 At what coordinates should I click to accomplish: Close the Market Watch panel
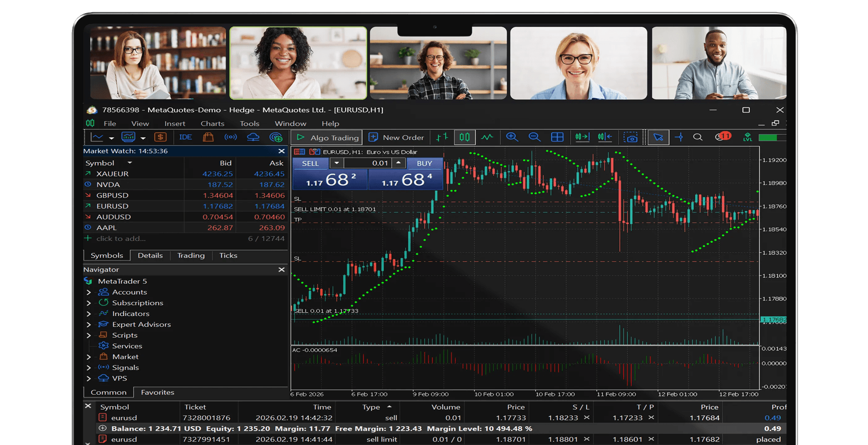[x=281, y=151]
